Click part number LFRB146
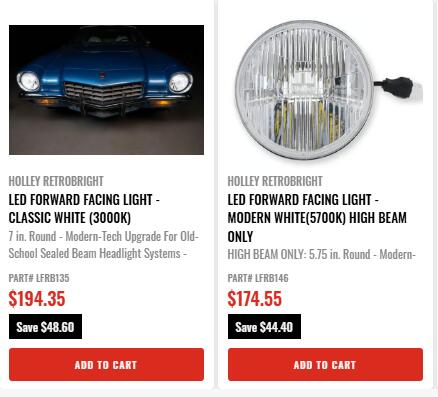 click(x=258, y=278)
